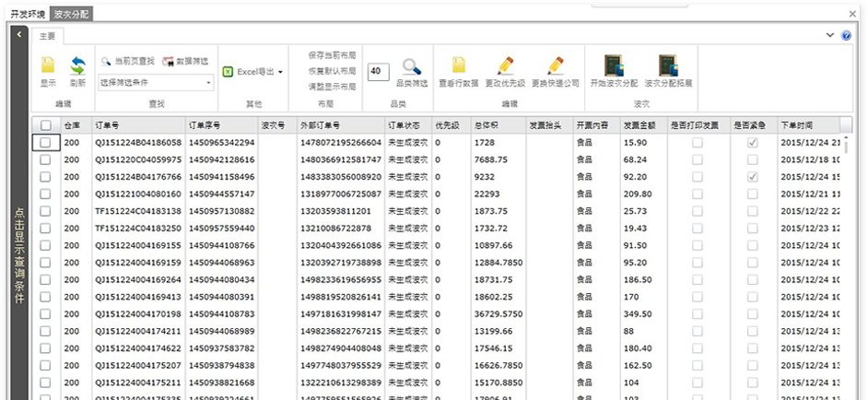Click the 显示 (Show) icon
868x400 pixels.
(48, 66)
